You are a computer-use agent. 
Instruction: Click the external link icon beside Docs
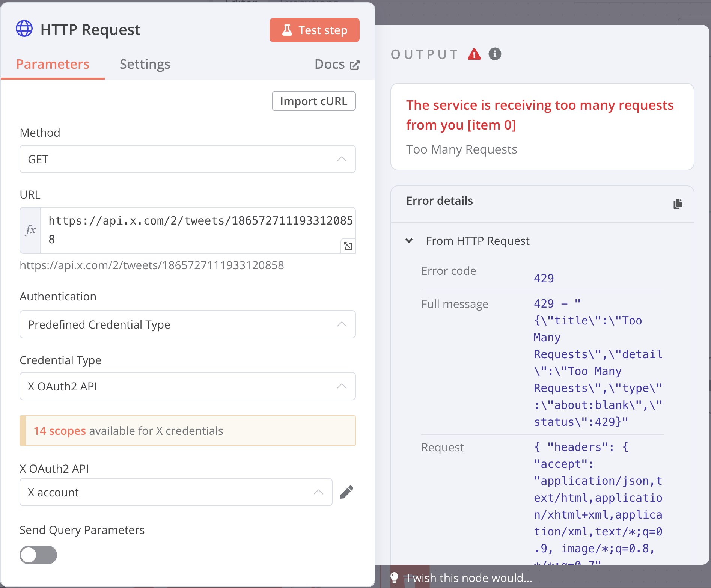[x=355, y=65]
